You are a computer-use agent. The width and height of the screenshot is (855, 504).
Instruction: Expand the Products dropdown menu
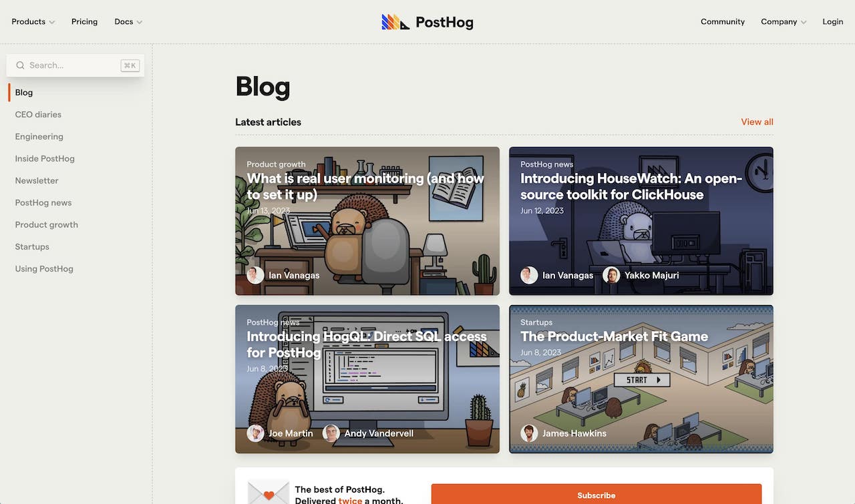point(33,21)
